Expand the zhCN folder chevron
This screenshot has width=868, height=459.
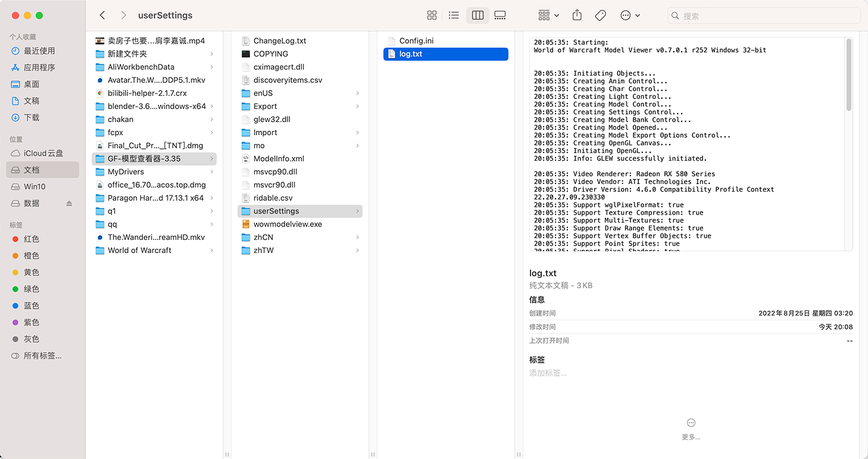(357, 238)
